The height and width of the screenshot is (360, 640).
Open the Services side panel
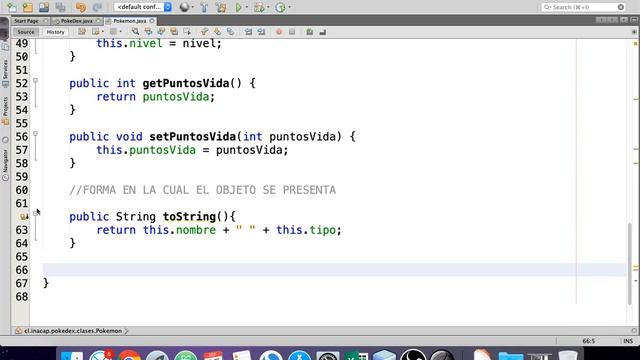[5, 73]
